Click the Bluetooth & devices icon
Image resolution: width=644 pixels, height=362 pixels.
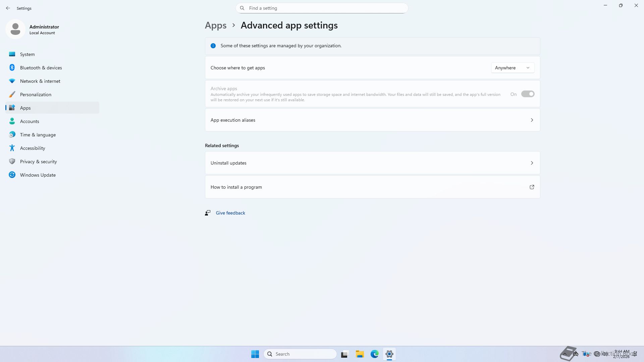tap(12, 68)
